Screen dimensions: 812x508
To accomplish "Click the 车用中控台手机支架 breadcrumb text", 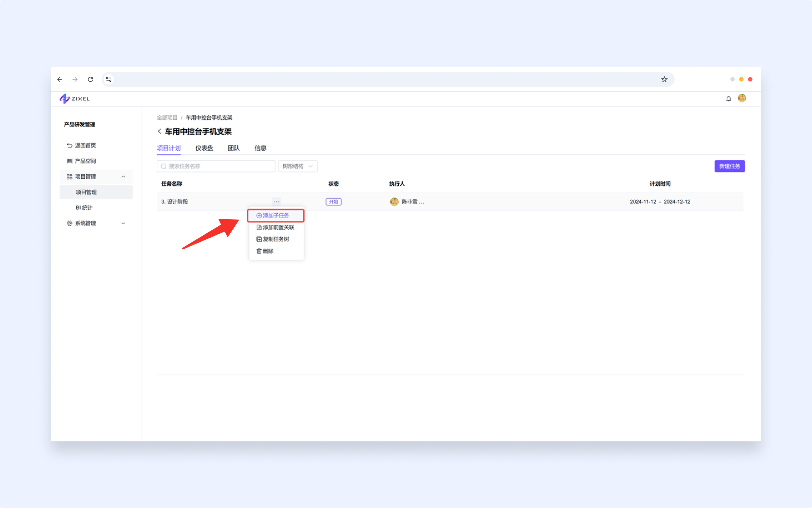I will coord(209,118).
